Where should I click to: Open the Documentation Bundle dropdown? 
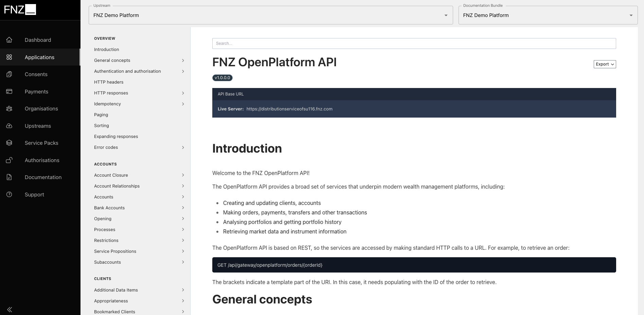point(548,15)
